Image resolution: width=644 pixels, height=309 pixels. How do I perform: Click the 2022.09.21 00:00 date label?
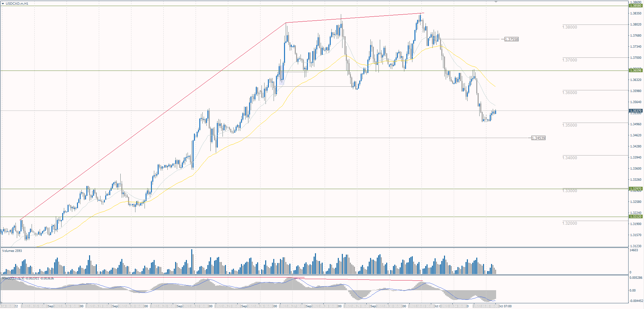click(163, 306)
